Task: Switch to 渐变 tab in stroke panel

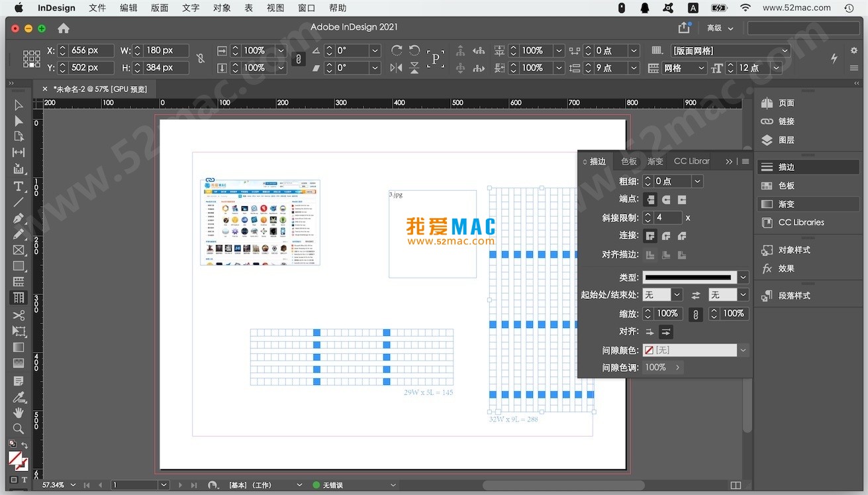Action: click(x=655, y=161)
